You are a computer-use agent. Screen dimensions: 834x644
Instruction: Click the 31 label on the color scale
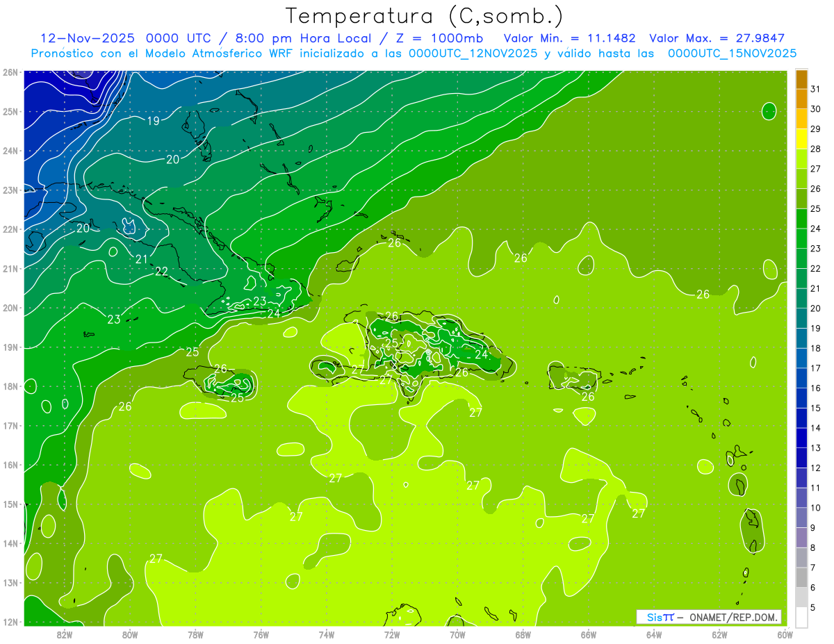815,88
